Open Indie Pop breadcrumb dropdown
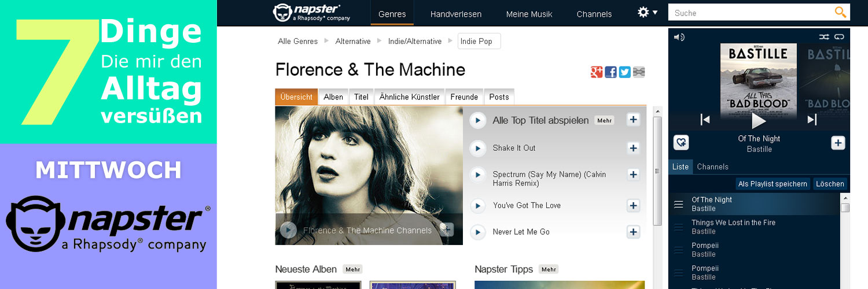This screenshot has width=868, height=289. [x=479, y=41]
